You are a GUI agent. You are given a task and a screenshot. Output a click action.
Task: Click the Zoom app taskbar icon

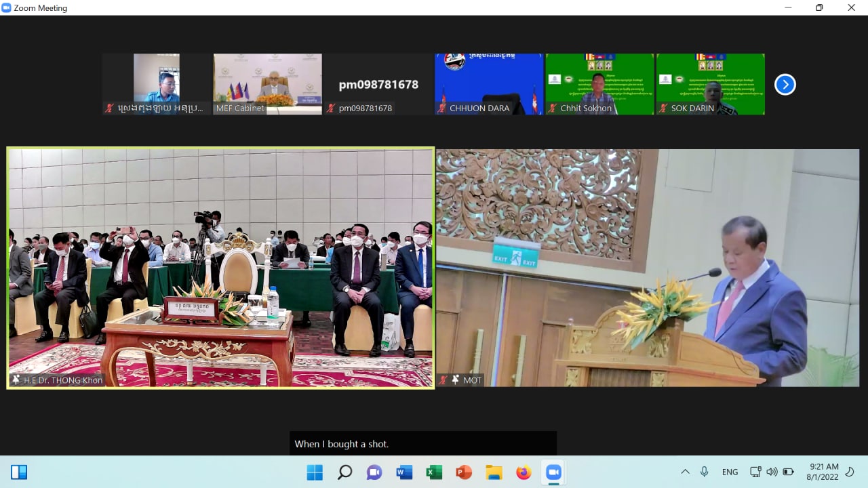(553, 472)
